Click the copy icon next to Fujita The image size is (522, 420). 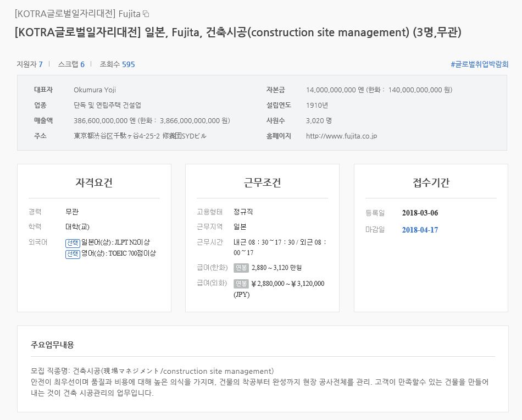click(146, 14)
